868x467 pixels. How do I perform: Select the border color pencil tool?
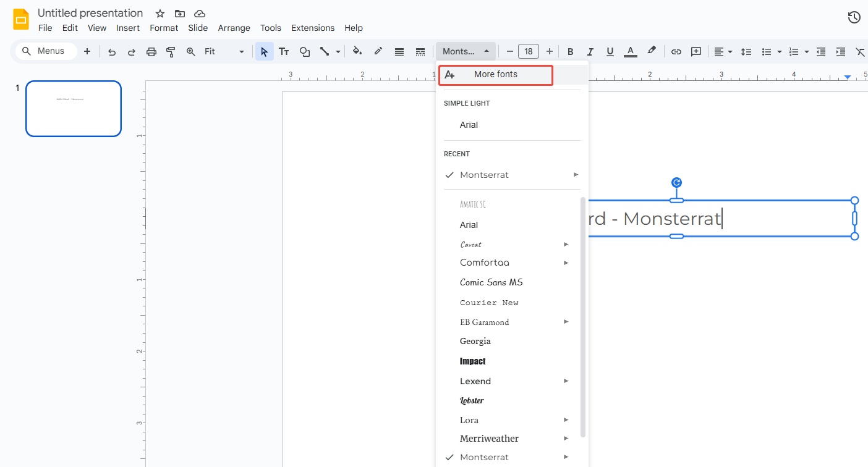(x=378, y=51)
